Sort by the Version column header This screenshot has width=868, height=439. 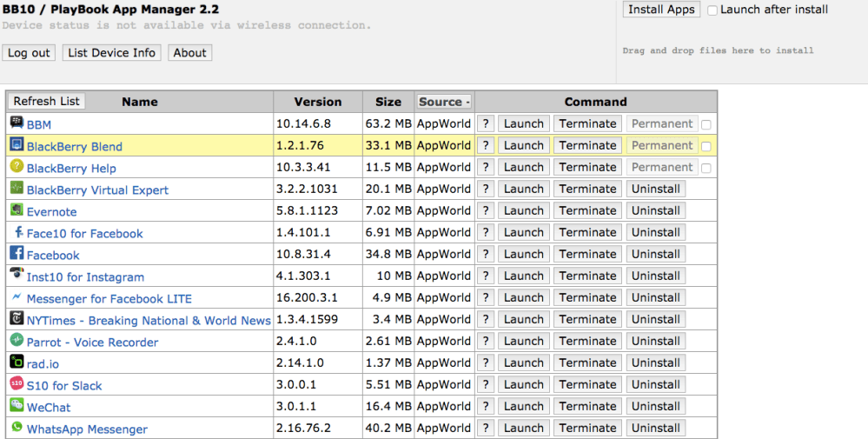click(x=317, y=102)
